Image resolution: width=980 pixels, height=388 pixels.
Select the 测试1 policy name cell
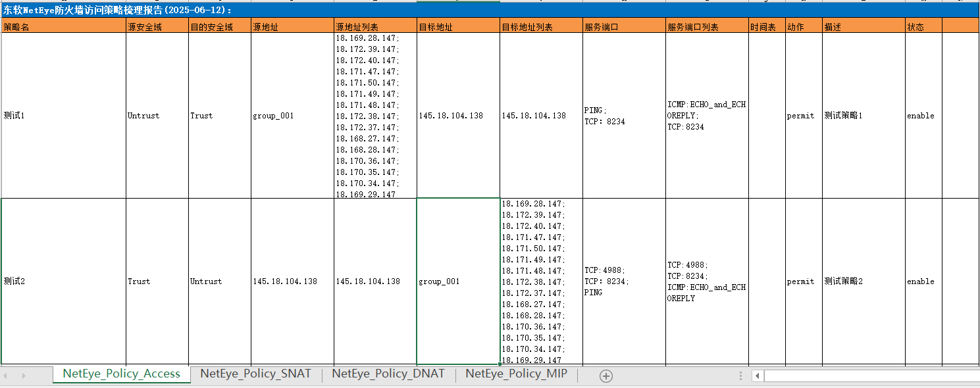63,116
